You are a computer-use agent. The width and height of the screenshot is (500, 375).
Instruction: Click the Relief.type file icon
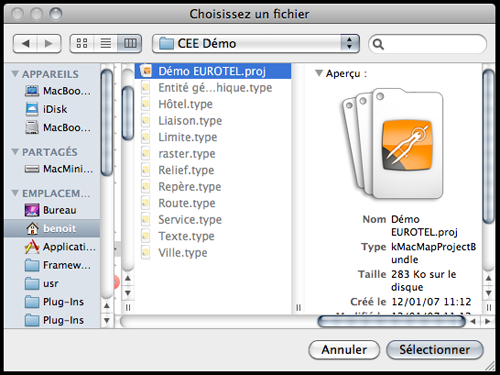(x=145, y=170)
